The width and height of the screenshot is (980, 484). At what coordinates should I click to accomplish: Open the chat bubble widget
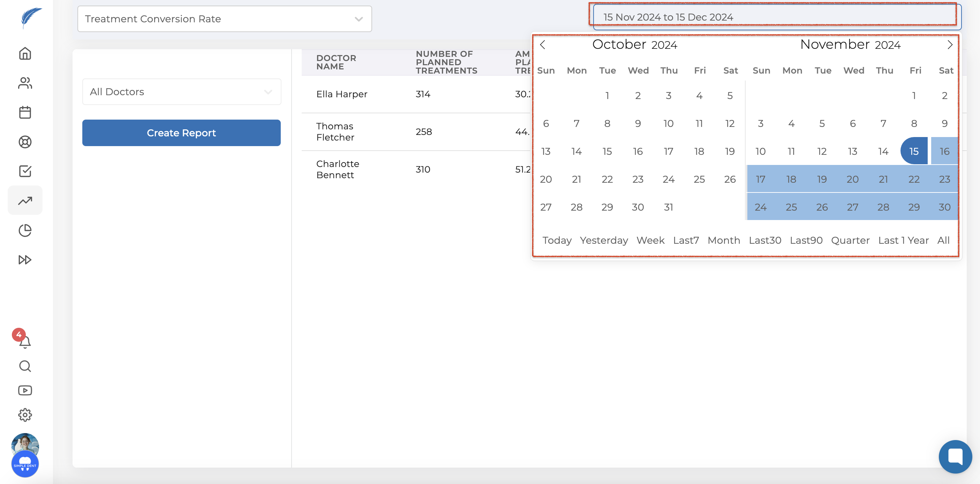coord(955,456)
